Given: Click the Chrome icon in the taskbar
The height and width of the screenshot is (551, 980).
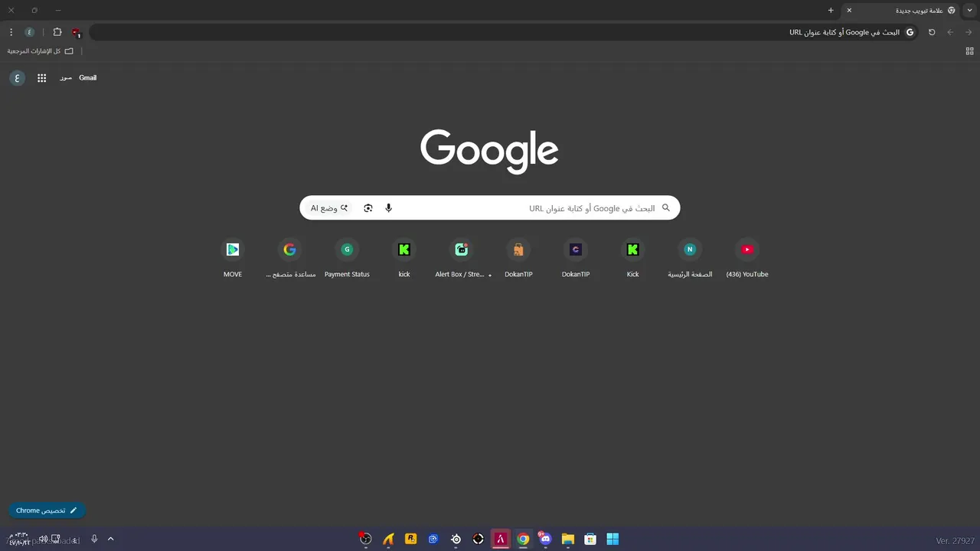Looking at the screenshot, I should point(523,539).
